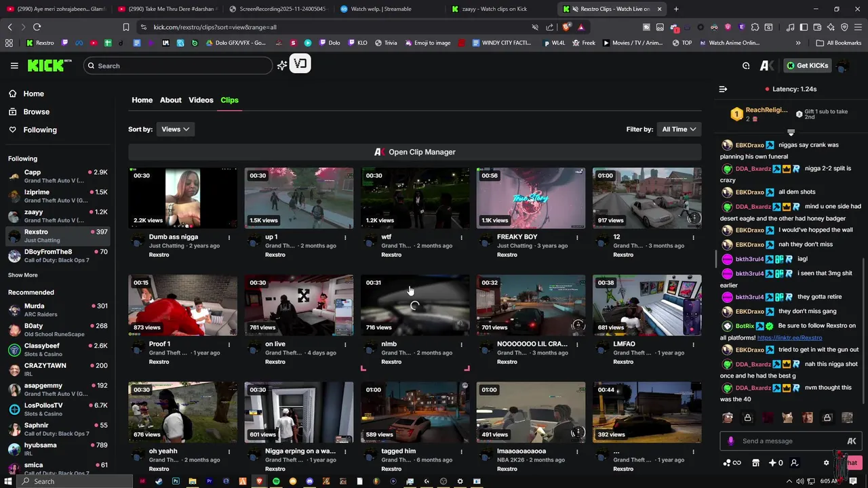
Task: Open the 'All Time' filter dropdown
Action: point(679,129)
